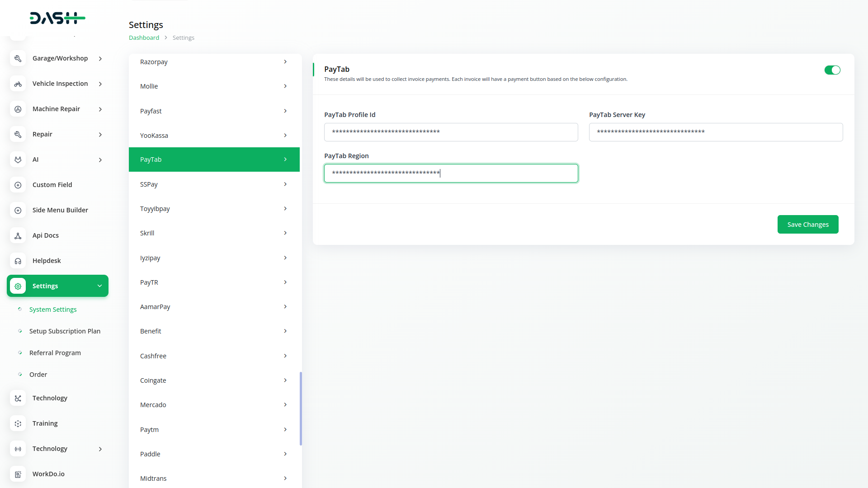Select the Benefit payment tab

point(214,331)
